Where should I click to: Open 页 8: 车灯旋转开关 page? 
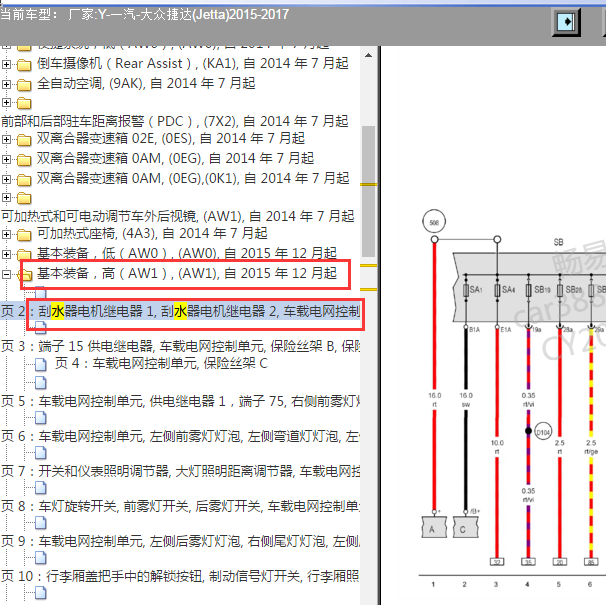coord(180,506)
